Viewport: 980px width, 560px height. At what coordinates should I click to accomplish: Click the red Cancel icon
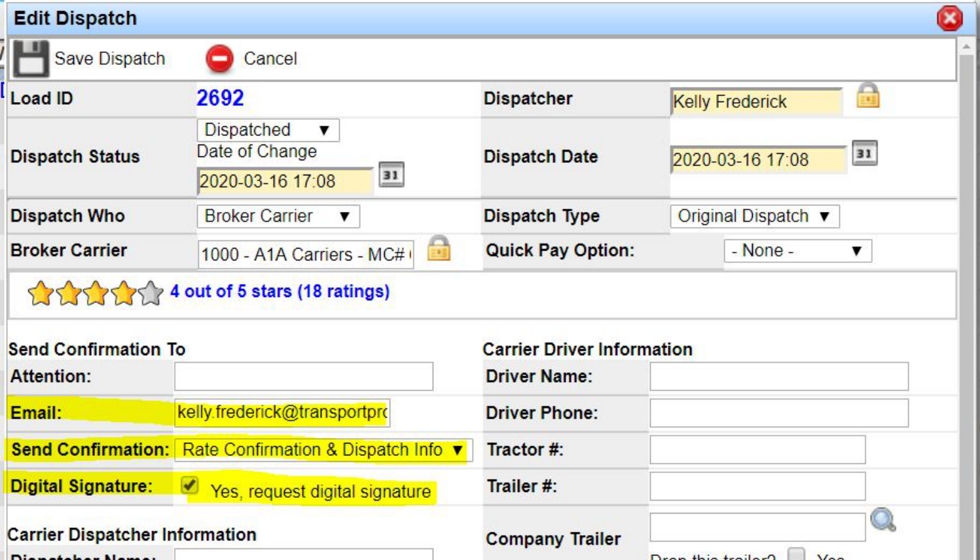(219, 59)
